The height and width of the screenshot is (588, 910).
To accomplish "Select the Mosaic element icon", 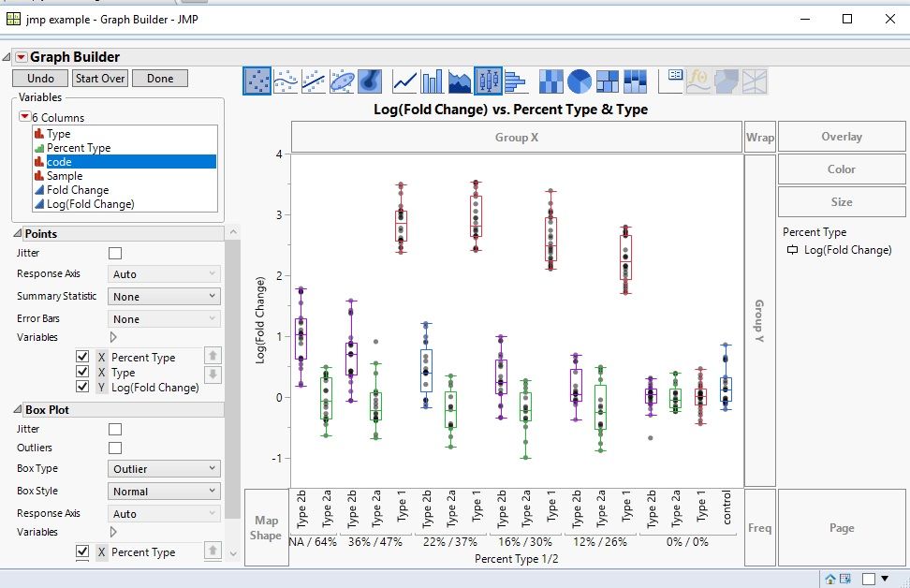I will point(635,81).
